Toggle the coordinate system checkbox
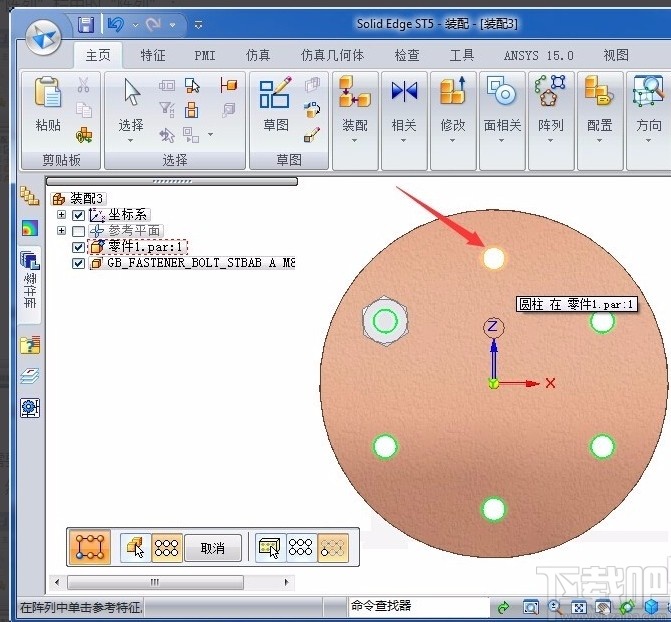The image size is (671, 622). coord(78,215)
